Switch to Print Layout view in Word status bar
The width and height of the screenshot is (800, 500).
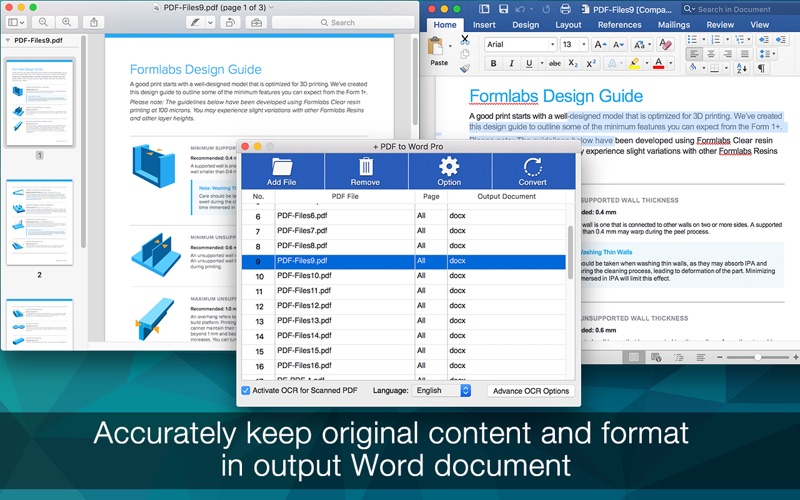coord(634,357)
